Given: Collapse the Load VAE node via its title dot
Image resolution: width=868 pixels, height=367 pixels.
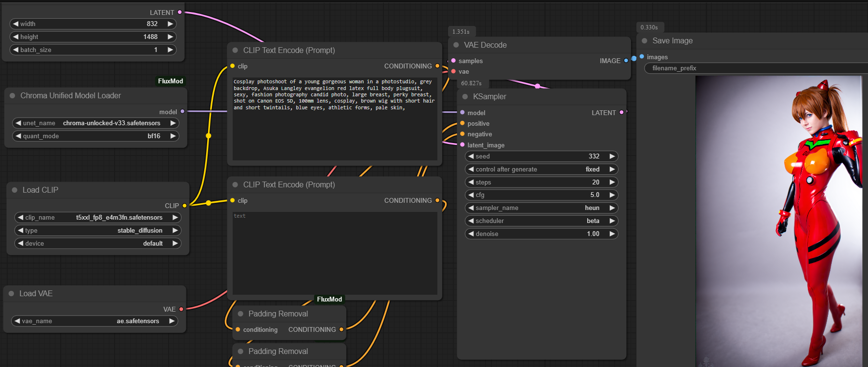Looking at the screenshot, I should pos(11,294).
